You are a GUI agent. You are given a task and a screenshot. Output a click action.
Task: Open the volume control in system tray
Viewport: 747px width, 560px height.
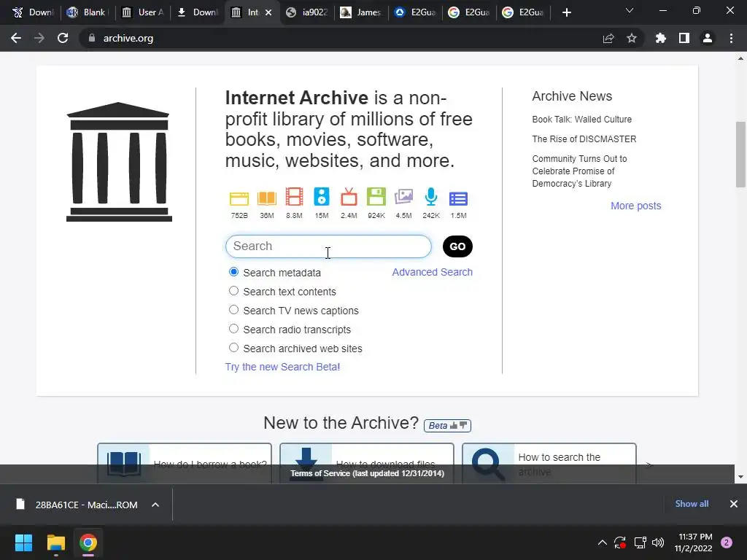(x=658, y=542)
